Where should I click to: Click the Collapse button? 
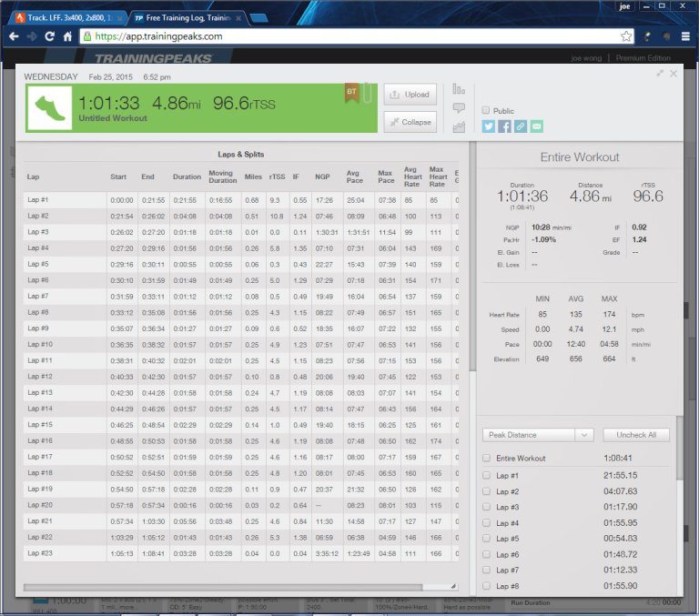pyautogui.click(x=410, y=122)
